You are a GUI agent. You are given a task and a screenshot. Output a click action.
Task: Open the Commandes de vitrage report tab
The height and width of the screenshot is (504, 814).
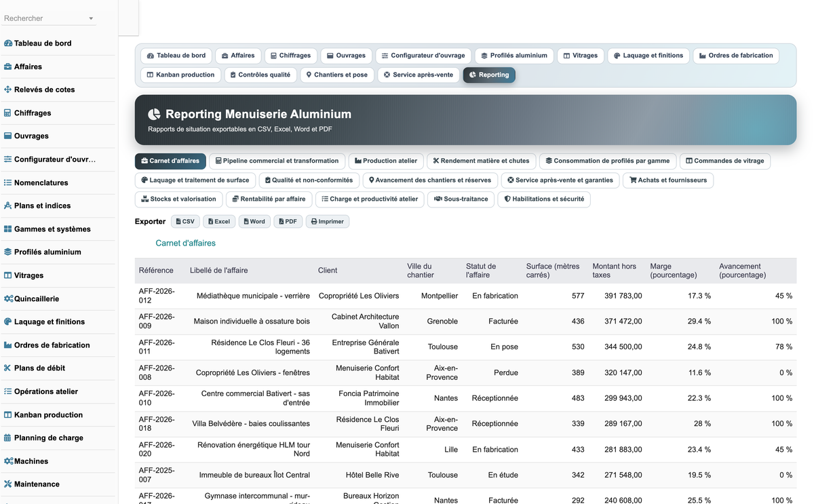pyautogui.click(x=724, y=161)
